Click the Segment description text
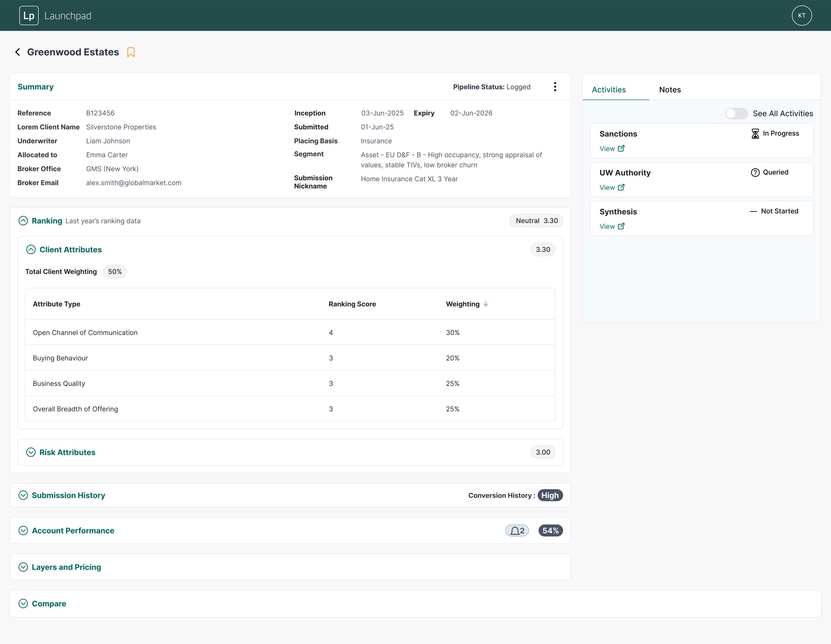The width and height of the screenshot is (831, 644). 451,160
